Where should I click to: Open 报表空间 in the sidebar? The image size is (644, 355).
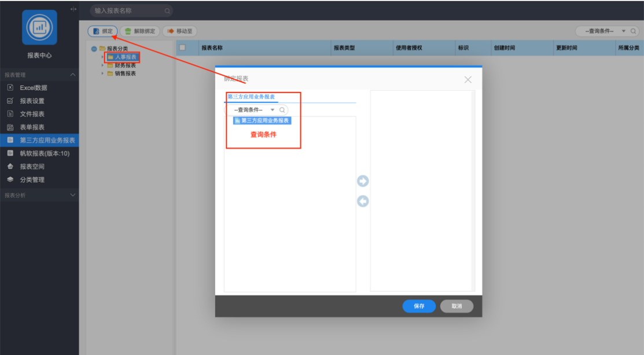click(32, 167)
